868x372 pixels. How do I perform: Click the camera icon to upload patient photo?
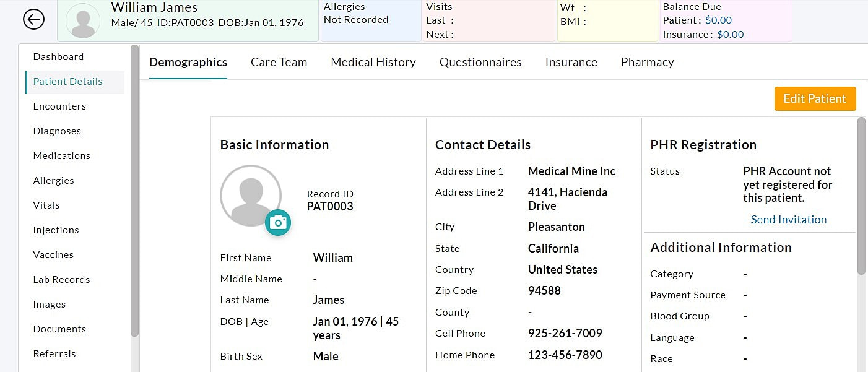click(278, 223)
